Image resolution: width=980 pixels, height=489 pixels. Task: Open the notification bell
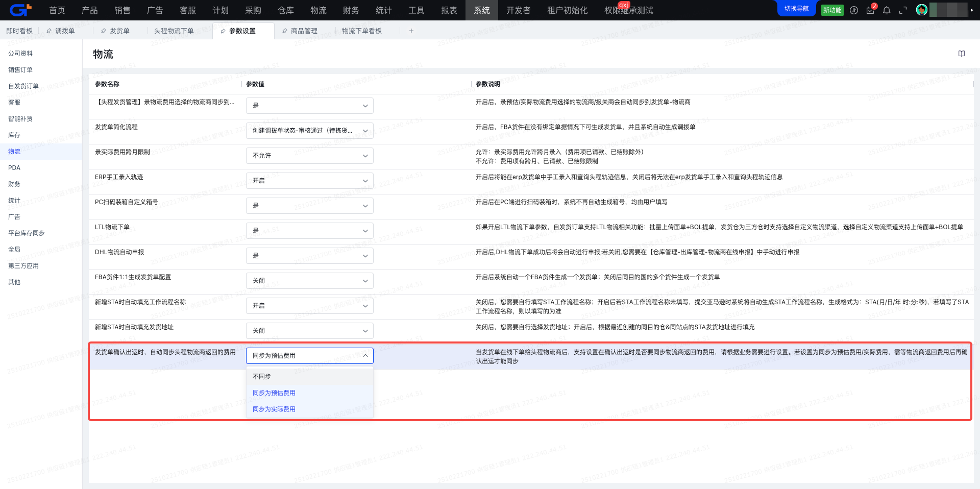click(887, 10)
